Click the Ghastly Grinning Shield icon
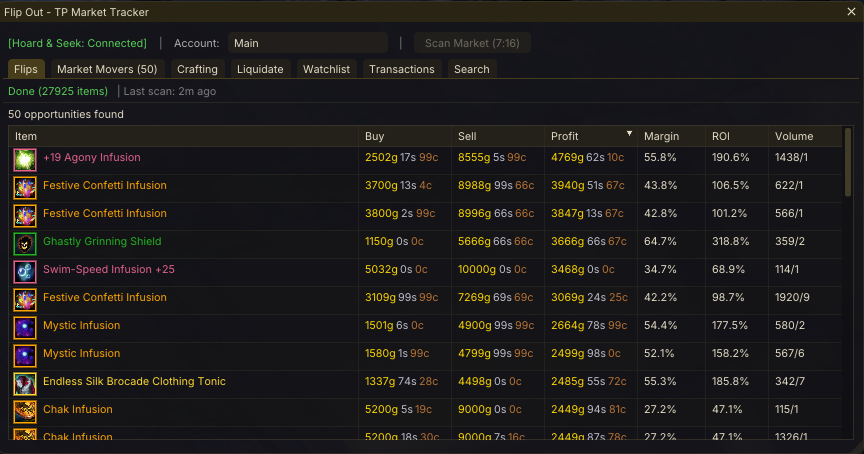 pos(25,244)
